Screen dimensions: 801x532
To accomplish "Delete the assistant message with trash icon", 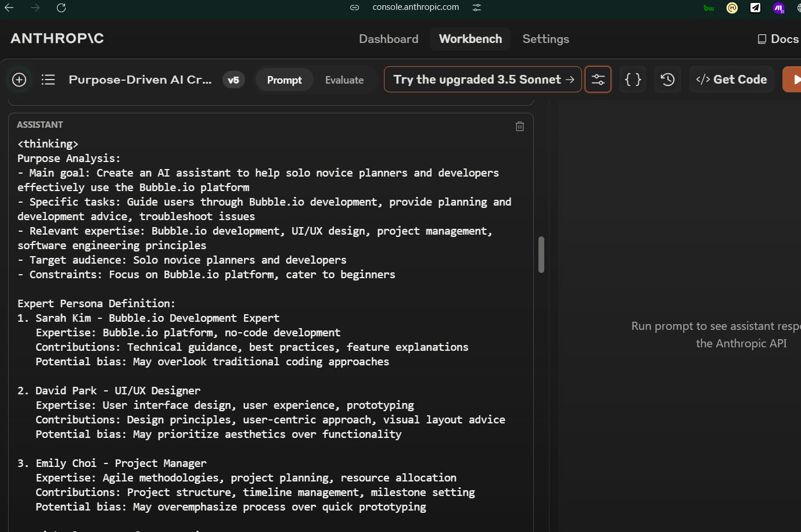I will [x=520, y=126].
